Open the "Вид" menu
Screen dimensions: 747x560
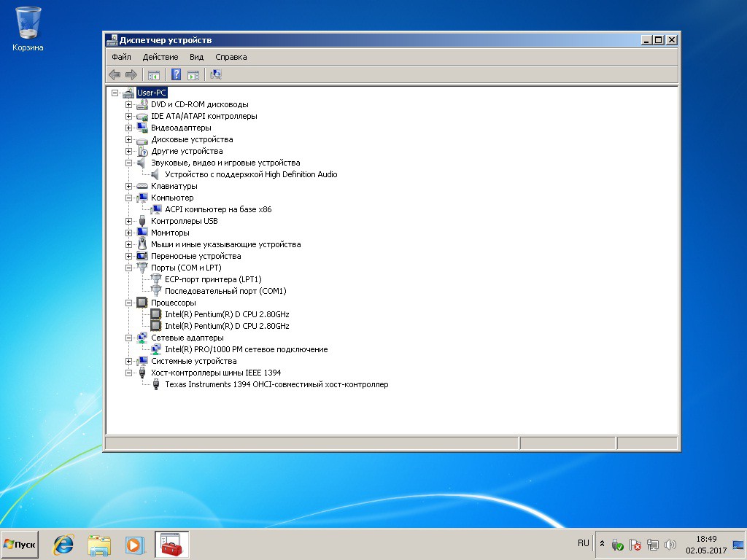(x=196, y=57)
